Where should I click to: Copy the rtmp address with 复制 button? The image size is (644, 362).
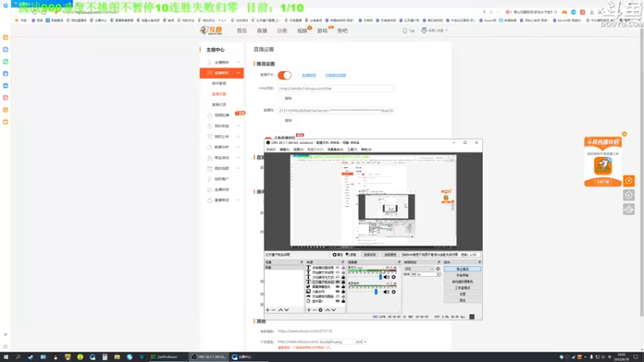coord(288,98)
